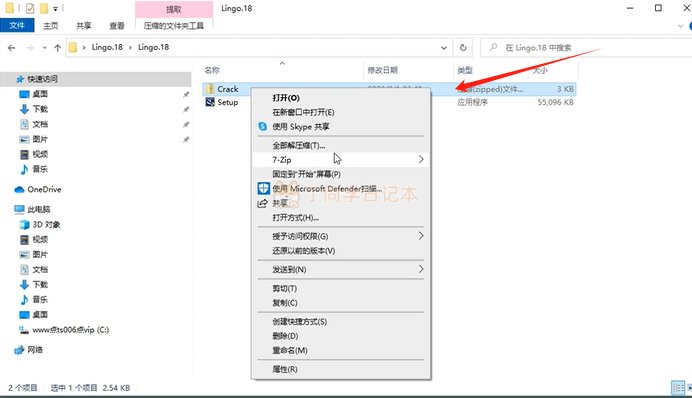Click the Skype icon in the context menu
Viewport: 692px width, 398px height.
(x=263, y=127)
